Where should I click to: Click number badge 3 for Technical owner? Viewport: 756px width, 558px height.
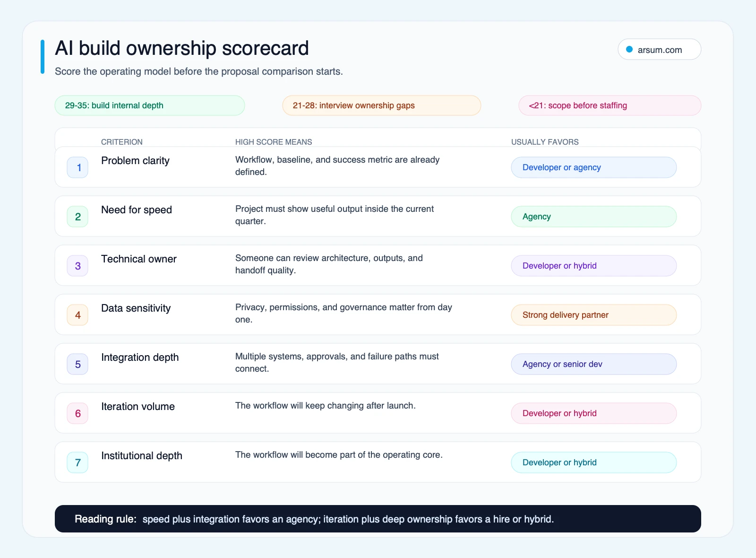point(77,266)
